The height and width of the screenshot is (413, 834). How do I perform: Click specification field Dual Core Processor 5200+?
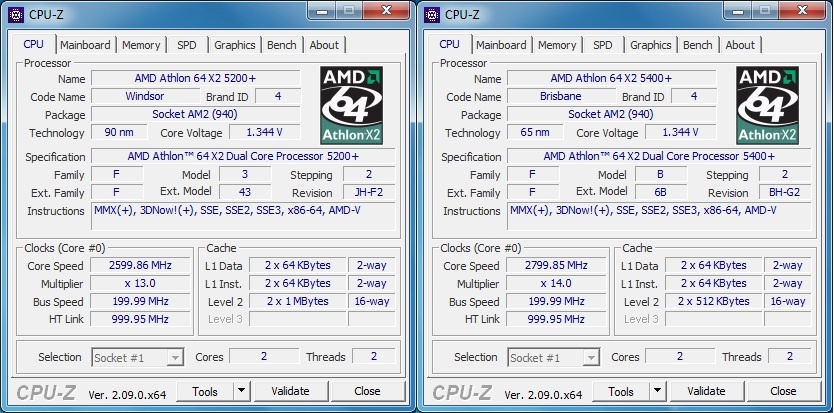(x=244, y=156)
